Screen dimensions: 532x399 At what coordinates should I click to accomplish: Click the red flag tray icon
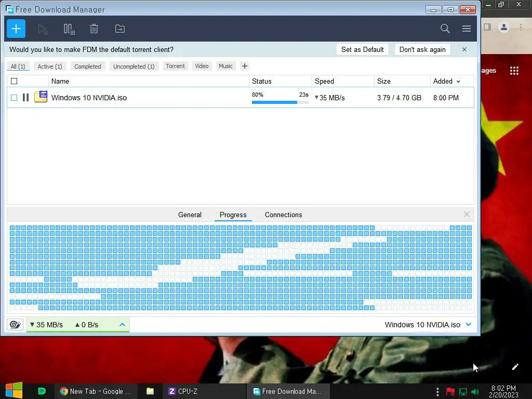pos(450,392)
